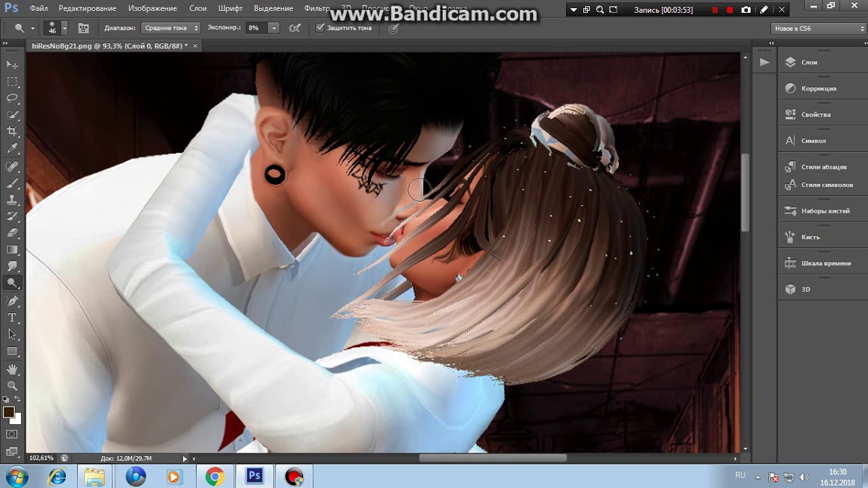Select the Move tool

pyautogui.click(x=12, y=64)
